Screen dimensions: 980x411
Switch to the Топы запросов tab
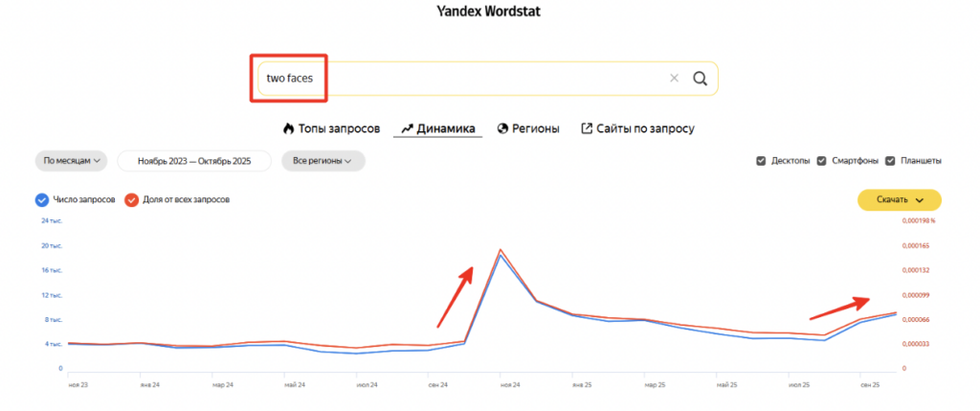pyautogui.click(x=332, y=129)
